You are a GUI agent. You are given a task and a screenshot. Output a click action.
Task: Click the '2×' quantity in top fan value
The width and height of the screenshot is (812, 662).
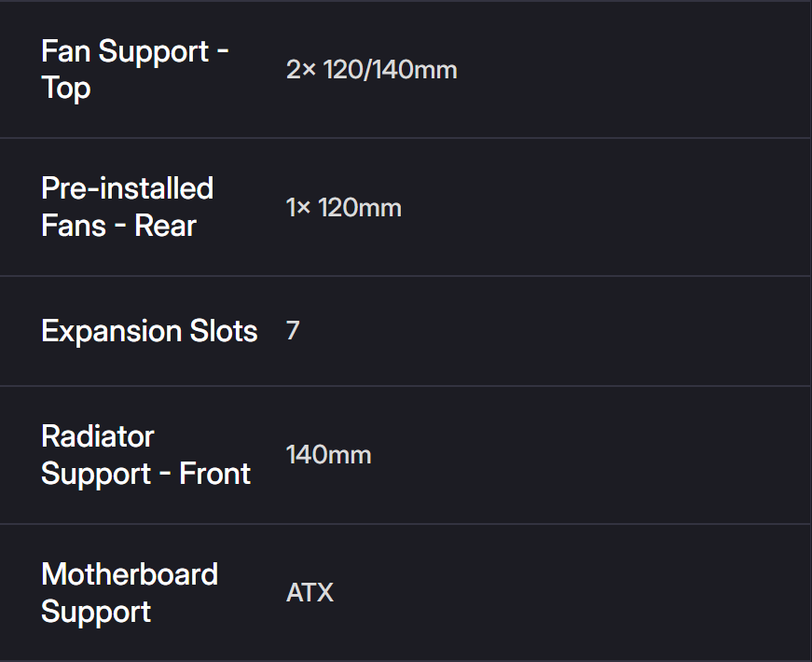[301, 70]
